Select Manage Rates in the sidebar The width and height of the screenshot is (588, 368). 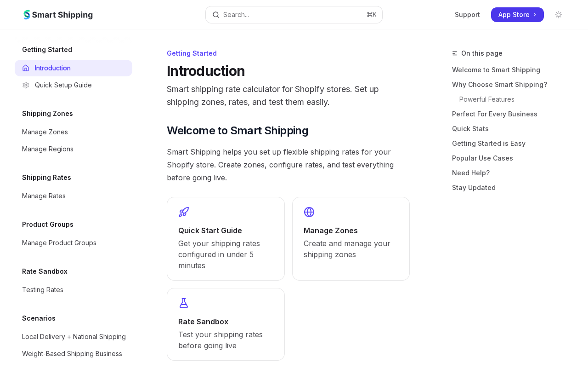coord(44,196)
